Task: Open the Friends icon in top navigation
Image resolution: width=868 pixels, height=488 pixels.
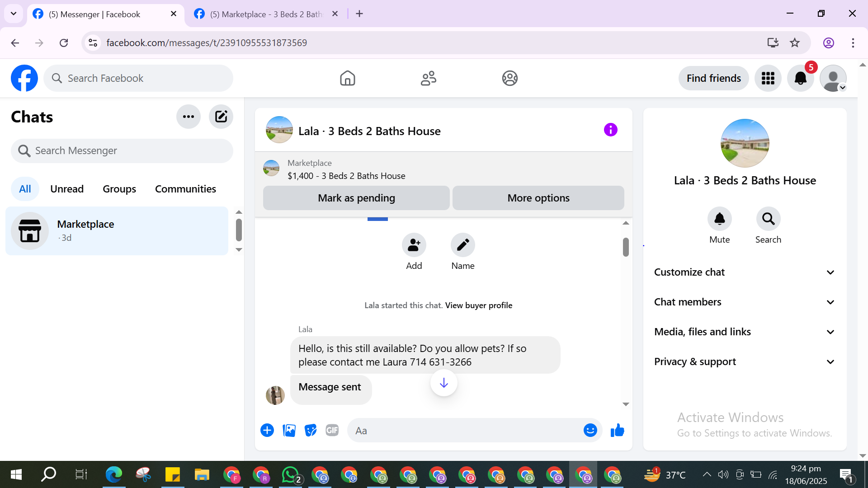Action: pyautogui.click(x=429, y=78)
